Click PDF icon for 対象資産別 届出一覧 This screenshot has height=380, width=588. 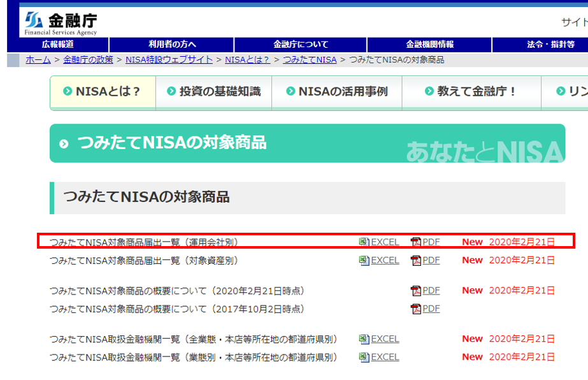coord(416,260)
